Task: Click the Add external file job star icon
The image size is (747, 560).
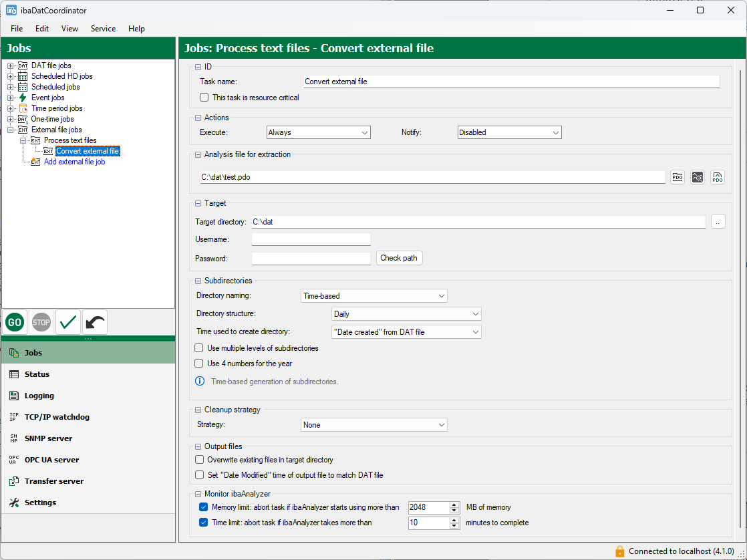Action: click(x=35, y=162)
